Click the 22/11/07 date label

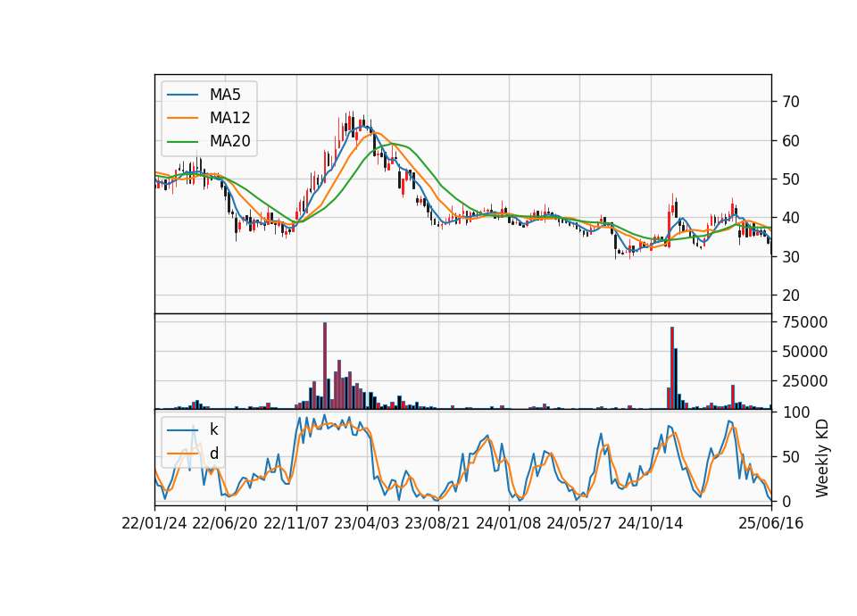coord(296,523)
